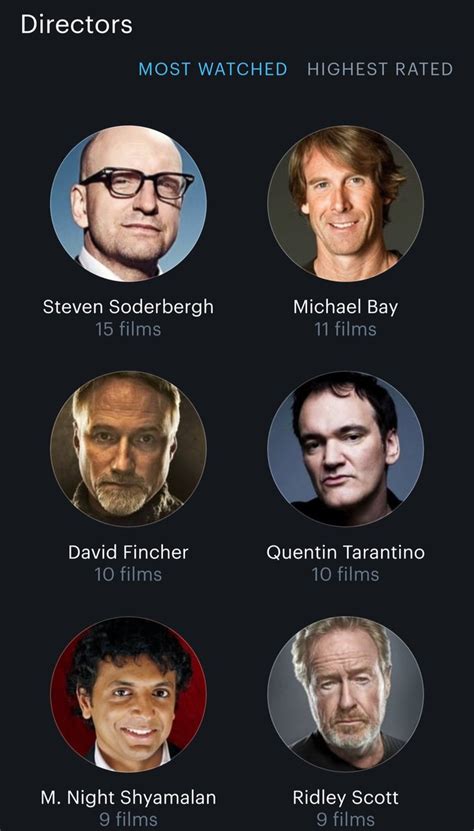View Shyamalan's 9 films count
This screenshot has height=831, width=474.
128,820
